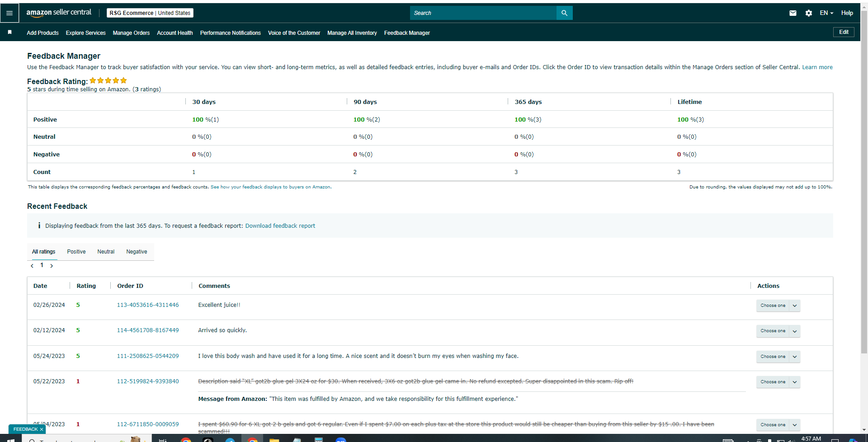Open Choose one for 05/22/2023 feedback
Screen dimensions: 868x442
click(x=778, y=382)
